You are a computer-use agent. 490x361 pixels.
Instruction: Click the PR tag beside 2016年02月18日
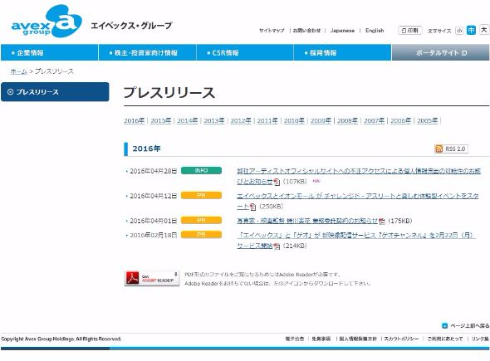(201, 235)
